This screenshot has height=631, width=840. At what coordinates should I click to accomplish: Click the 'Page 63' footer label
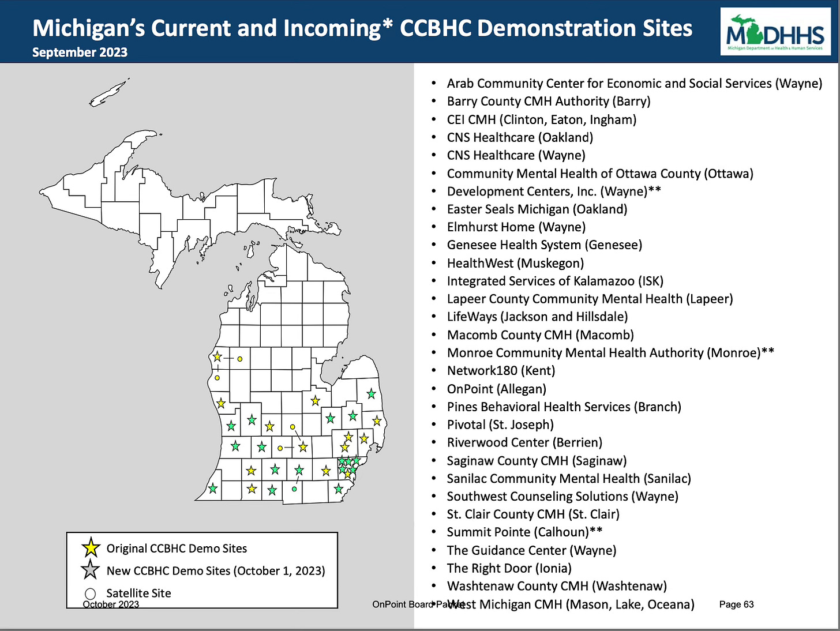click(x=737, y=604)
